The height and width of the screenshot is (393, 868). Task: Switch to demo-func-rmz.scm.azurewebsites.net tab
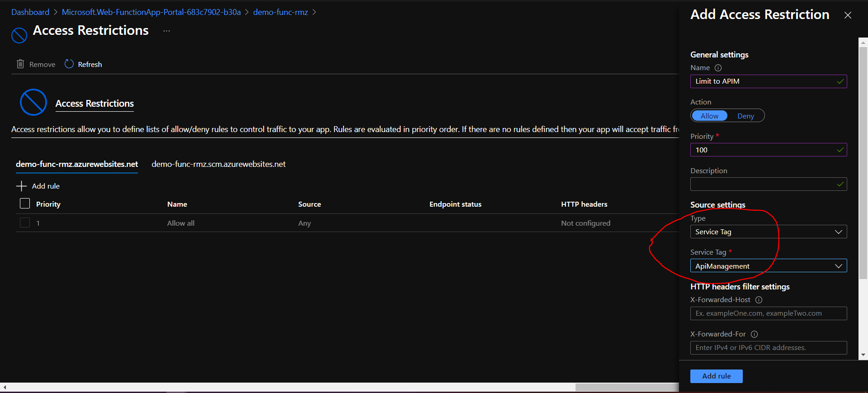pos(218,164)
